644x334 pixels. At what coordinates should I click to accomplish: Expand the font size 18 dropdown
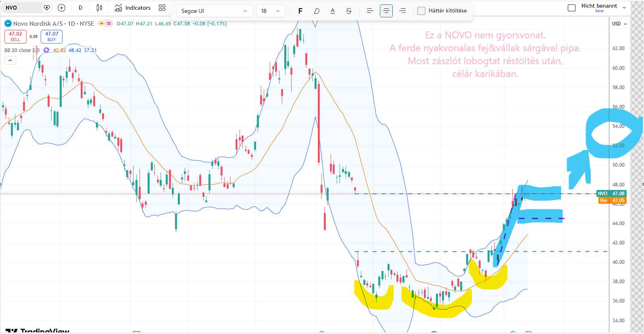[x=271, y=11]
